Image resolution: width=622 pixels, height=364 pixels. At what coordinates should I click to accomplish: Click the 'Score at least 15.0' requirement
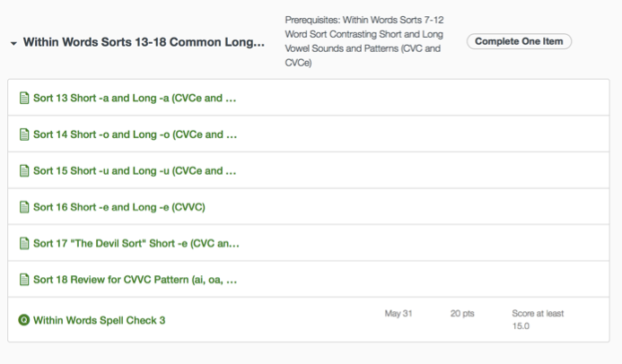click(x=537, y=319)
